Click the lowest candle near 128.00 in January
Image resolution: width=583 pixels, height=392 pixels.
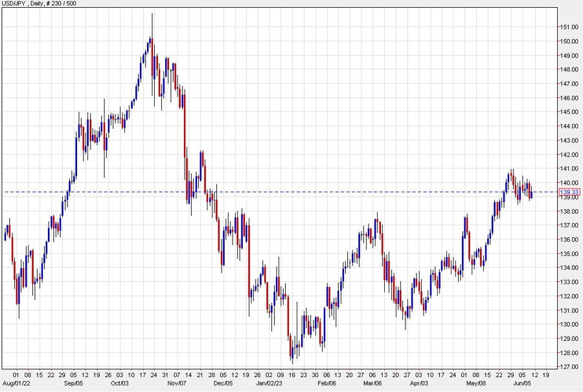(292, 358)
